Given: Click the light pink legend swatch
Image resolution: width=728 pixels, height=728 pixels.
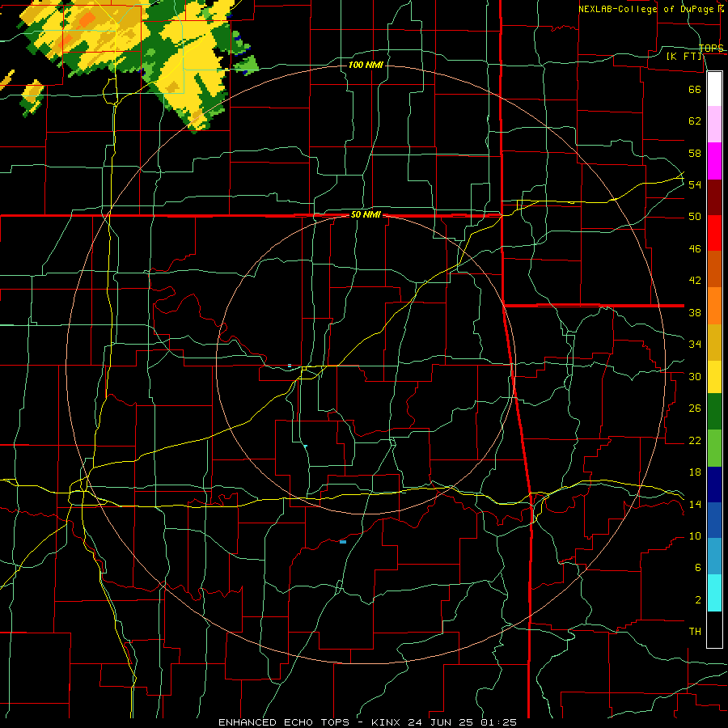Looking at the screenshot, I should pyautogui.click(x=714, y=125).
